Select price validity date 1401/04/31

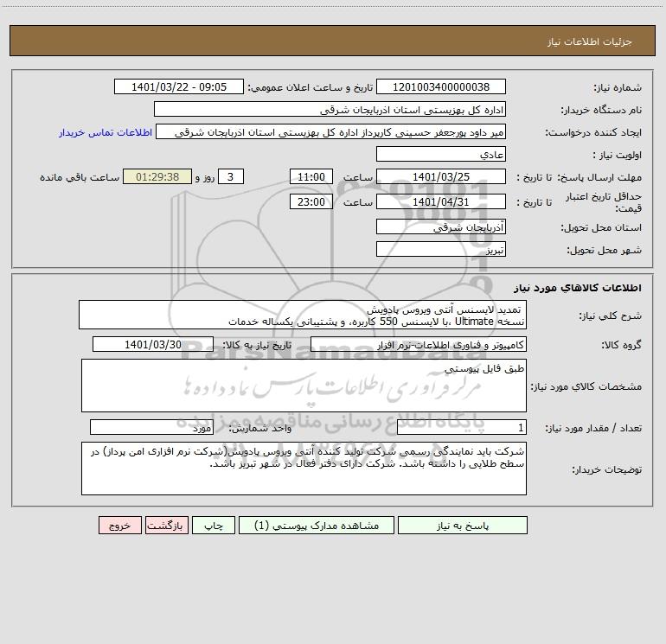[x=441, y=201]
